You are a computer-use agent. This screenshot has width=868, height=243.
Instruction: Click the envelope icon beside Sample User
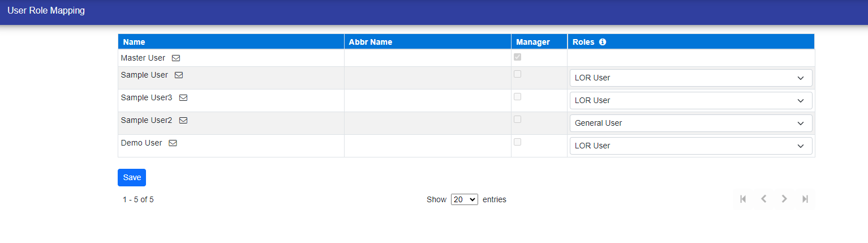[179, 75]
